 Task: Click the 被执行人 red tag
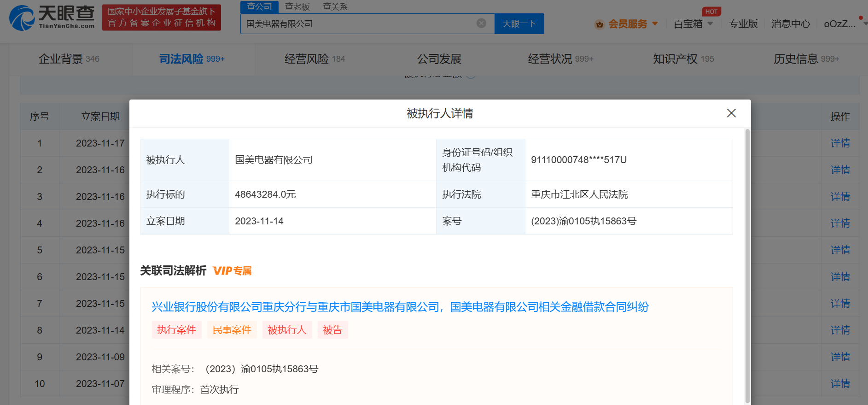point(287,330)
